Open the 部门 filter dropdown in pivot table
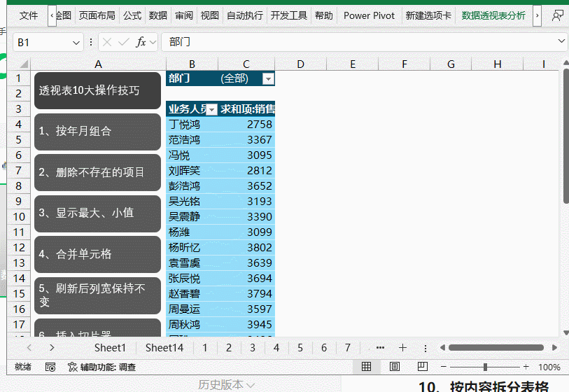The image size is (569, 392). point(267,79)
